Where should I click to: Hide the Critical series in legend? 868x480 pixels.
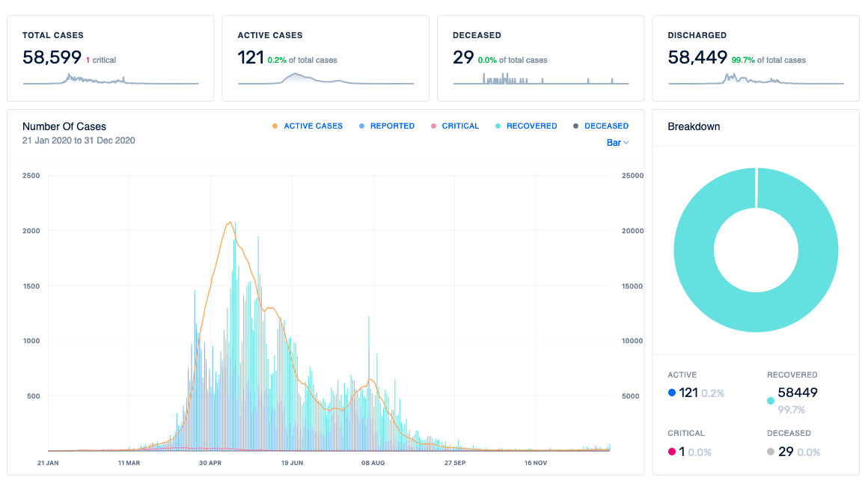pyautogui.click(x=460, y=126)
